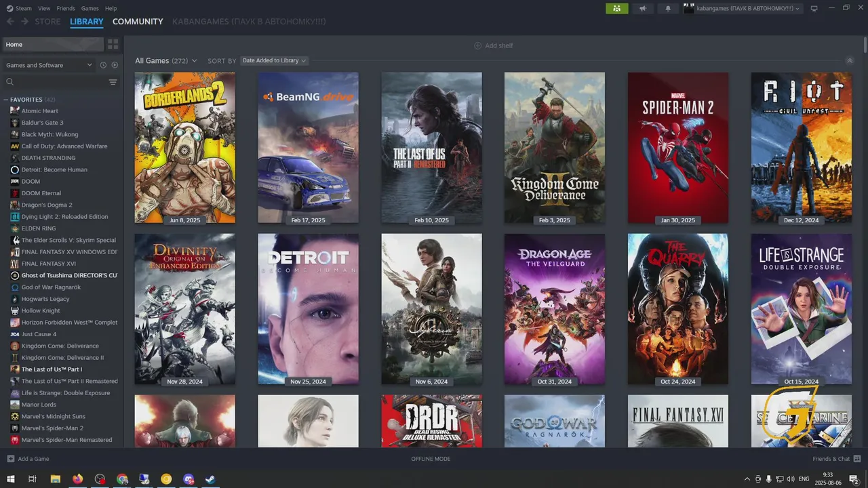Collapse the FAVORITES category
Screen dimensions: 868x488
coord(6,100)
